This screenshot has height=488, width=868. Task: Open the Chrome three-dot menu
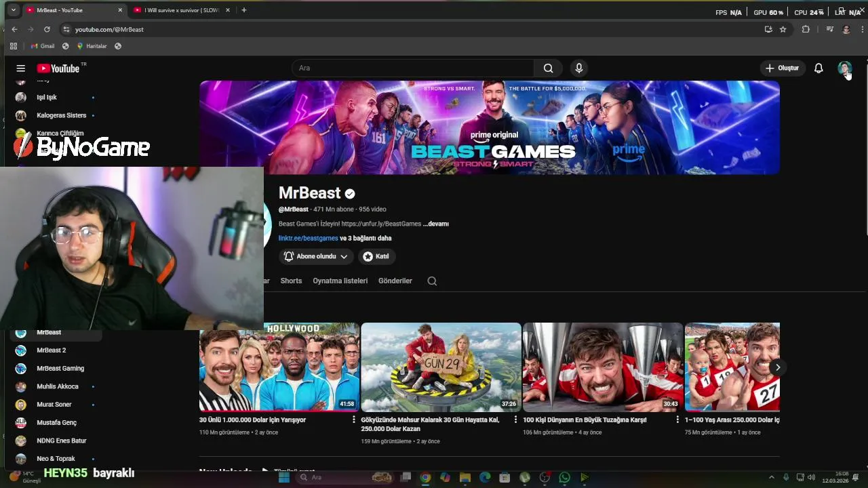pyautogui.click(x=863, y=29)
